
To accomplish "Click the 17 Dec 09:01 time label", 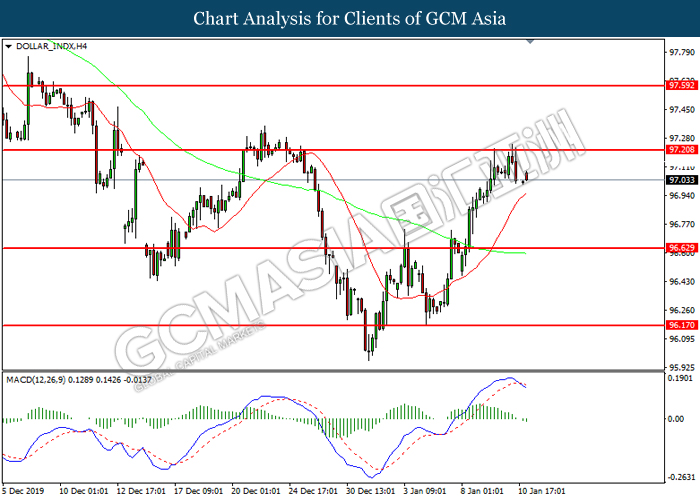I will (198, 491).
